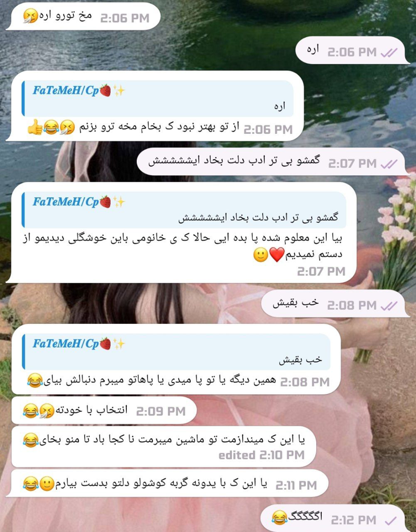Click the slightly smiling emoji in the 2:11 PM message
The height and width of the screenshot is (532, 416).
click(47, 484)
